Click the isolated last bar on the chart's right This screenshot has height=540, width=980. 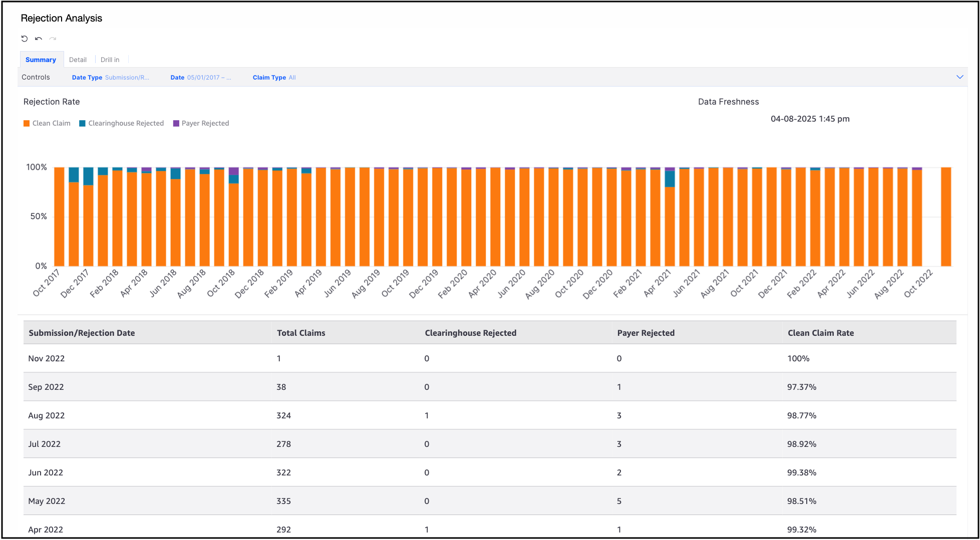coord(946,216)
